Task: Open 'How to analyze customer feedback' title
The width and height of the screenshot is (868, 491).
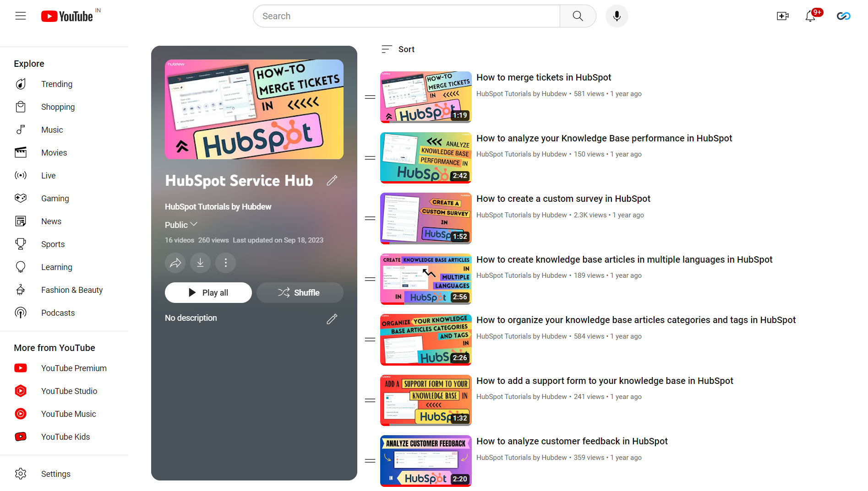Action: (x=572, y=441)
